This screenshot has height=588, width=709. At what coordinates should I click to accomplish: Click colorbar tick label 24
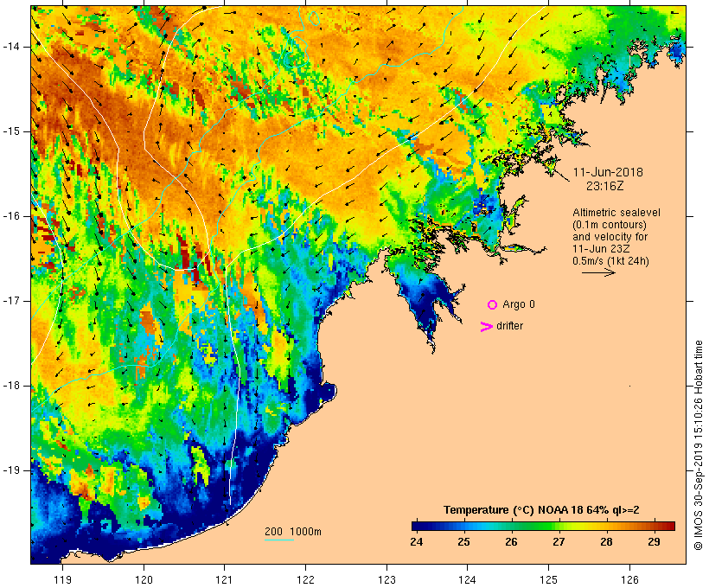tap(417, 542)
